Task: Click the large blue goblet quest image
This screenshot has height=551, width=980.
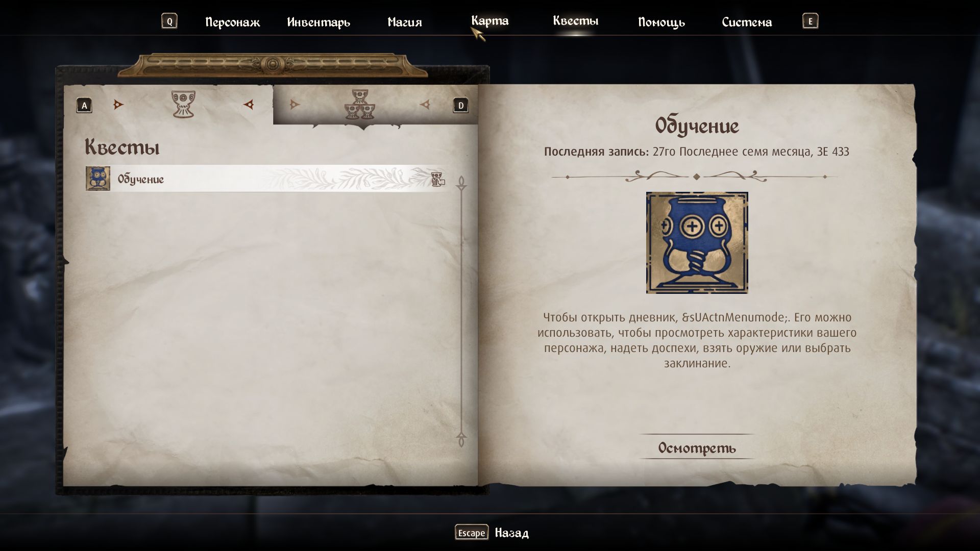Action: pyautogui.click(x=697, y=243)
